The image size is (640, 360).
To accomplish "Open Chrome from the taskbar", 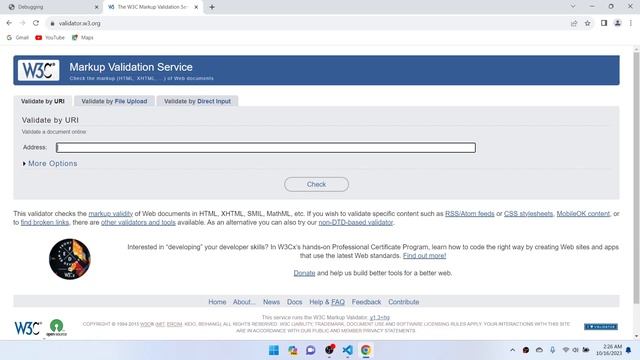I will click(366, 350).
